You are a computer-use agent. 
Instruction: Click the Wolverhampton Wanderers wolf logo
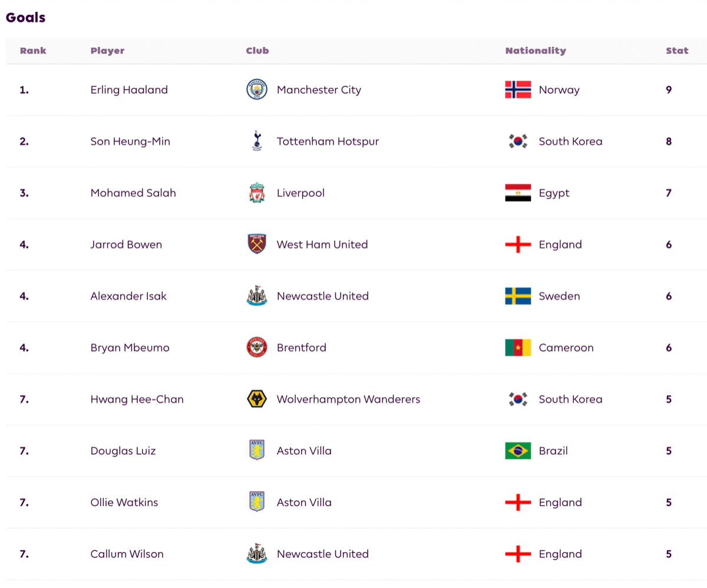pyautogui.click(x=256, y=399)
